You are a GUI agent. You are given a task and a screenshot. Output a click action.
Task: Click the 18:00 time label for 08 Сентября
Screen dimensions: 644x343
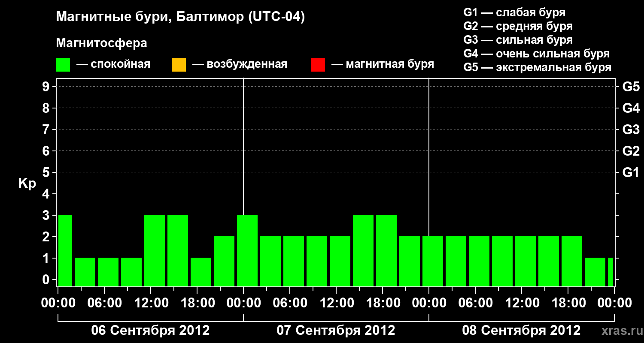(568, 303)
